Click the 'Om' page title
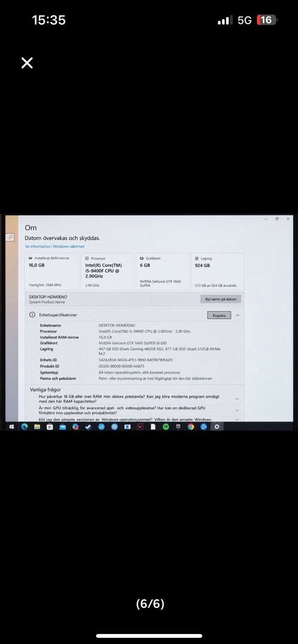298x644 pixels. point(31,227)
